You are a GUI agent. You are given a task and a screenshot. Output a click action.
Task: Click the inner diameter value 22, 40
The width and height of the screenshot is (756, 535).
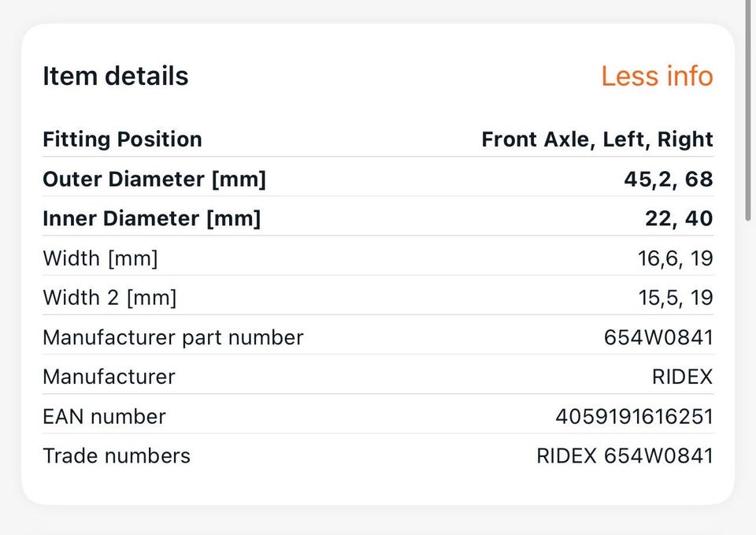(x=679, y=218)
